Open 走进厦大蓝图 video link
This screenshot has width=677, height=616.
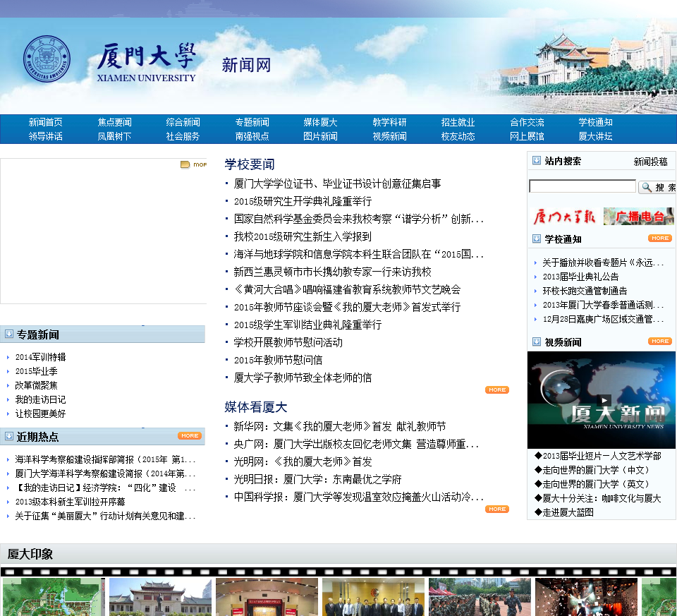click(564, 512)
